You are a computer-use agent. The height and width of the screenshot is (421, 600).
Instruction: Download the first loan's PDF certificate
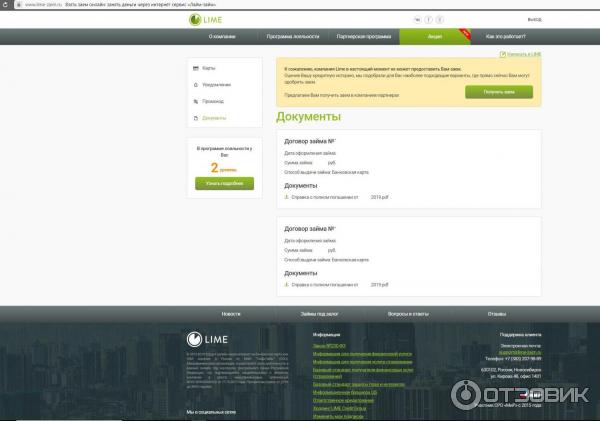287,197
